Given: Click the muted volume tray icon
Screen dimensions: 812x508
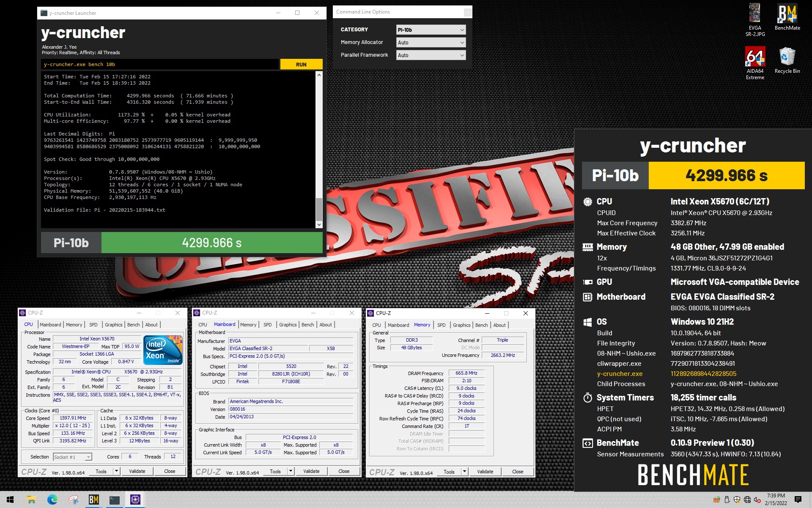Looking at the screenshot, I should point(757,500).
